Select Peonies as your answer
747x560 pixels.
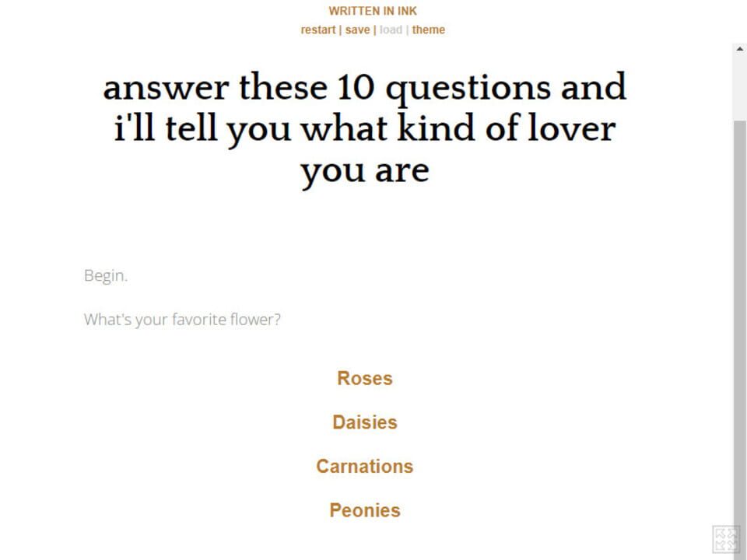point(364,510)
